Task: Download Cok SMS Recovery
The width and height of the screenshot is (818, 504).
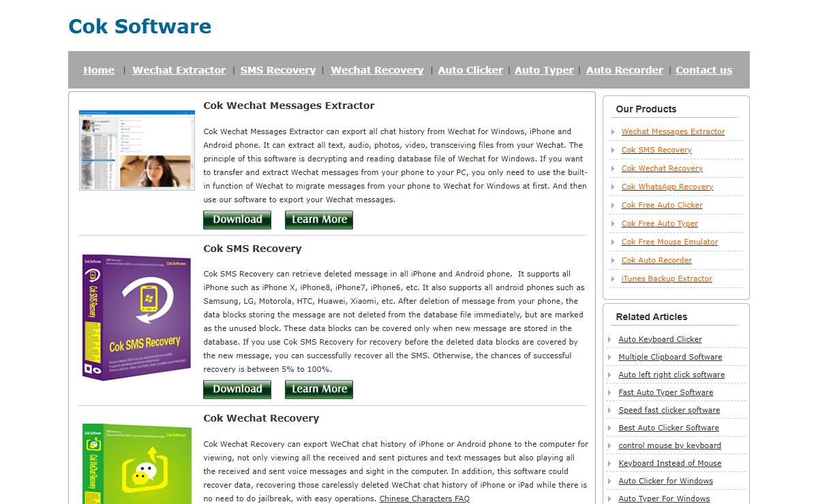Action: pyautogui.click(x=237, y=390)
